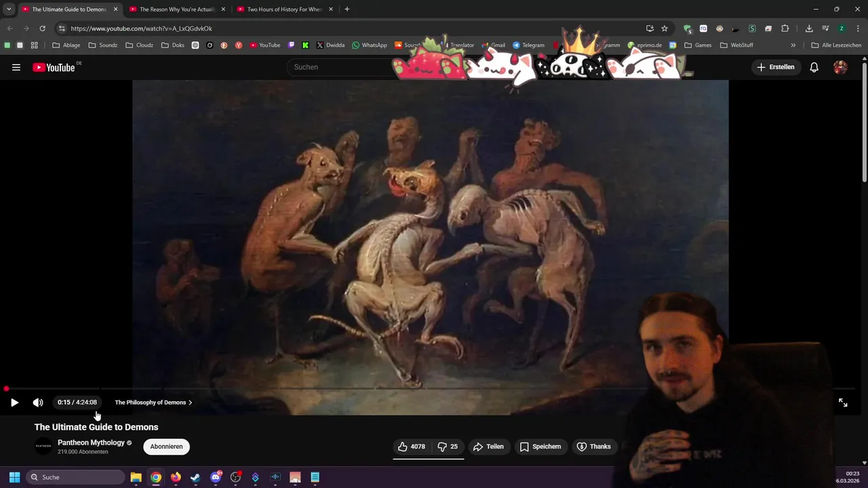The image size is (868, 488).
Task: Click the Erstellen create button
Action: coord(776,67)
